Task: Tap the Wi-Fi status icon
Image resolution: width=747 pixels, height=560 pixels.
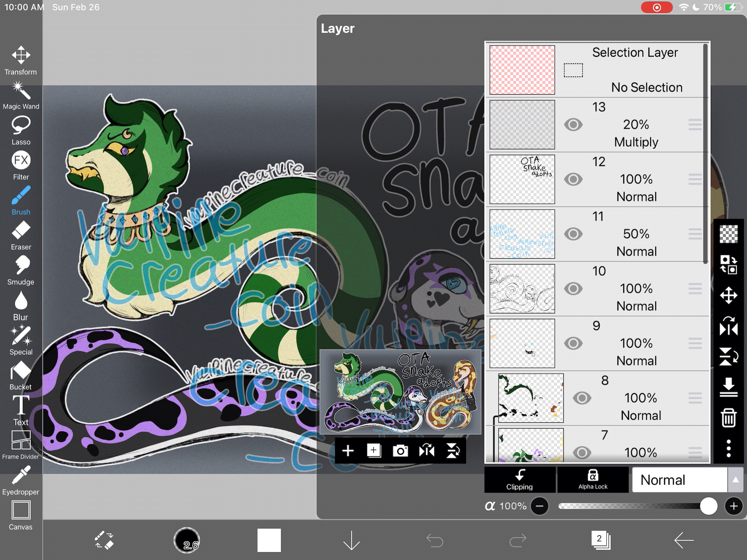Action: [x=683, y=7]
